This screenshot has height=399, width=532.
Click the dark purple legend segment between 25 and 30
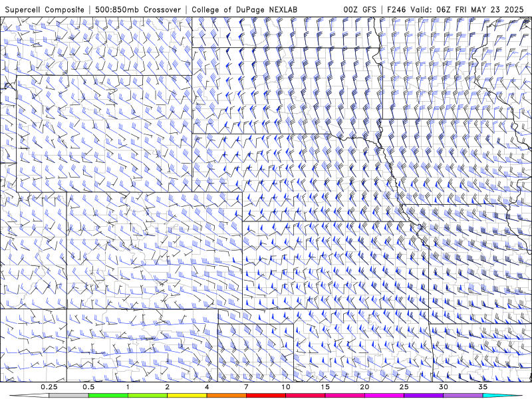[x=424, y=396]
